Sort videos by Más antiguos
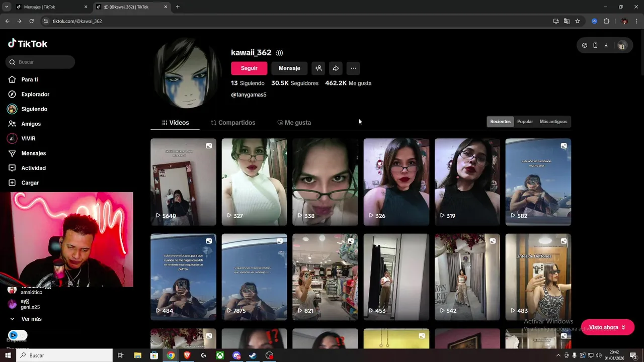The height and width of the screenshot is (362, 644). coord(553,122)
